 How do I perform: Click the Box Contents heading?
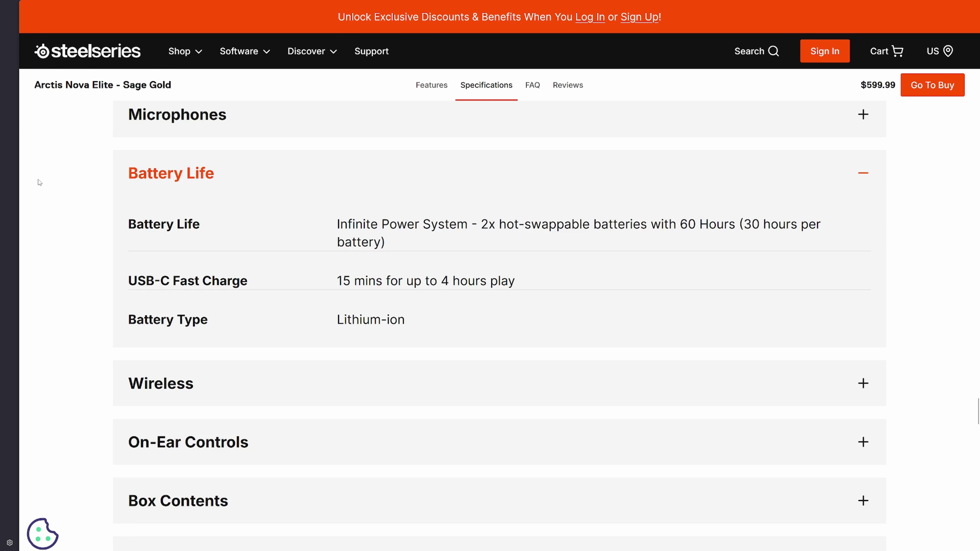pos(178,501)
